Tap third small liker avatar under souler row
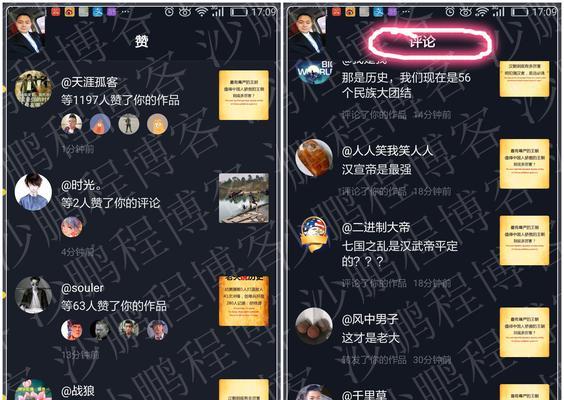This screenshot has height=400, width=564. [x=129, y=330]
